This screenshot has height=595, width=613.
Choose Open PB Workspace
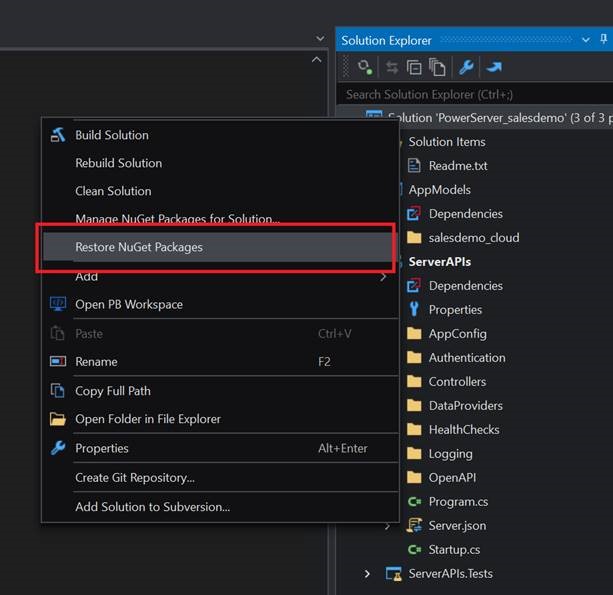click(220, 304)
